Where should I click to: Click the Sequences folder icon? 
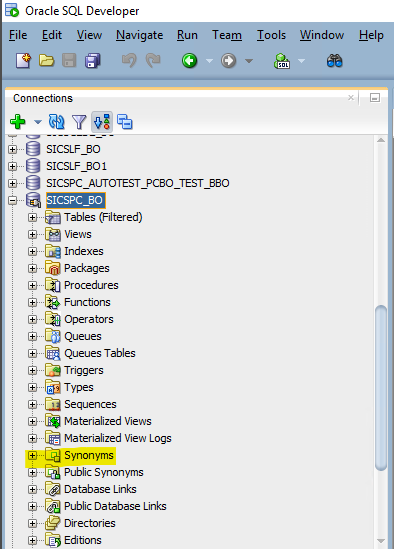(53, 404)
